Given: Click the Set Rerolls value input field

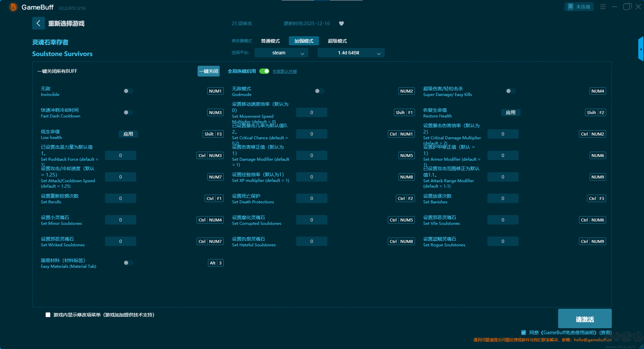Looking at the screenshot, I should 120,198.
